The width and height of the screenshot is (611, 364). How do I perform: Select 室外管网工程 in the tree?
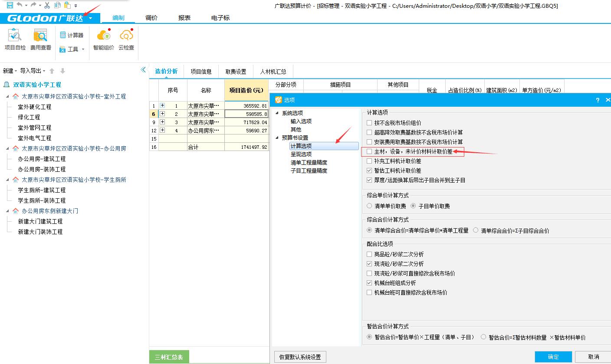coord(35,128)
